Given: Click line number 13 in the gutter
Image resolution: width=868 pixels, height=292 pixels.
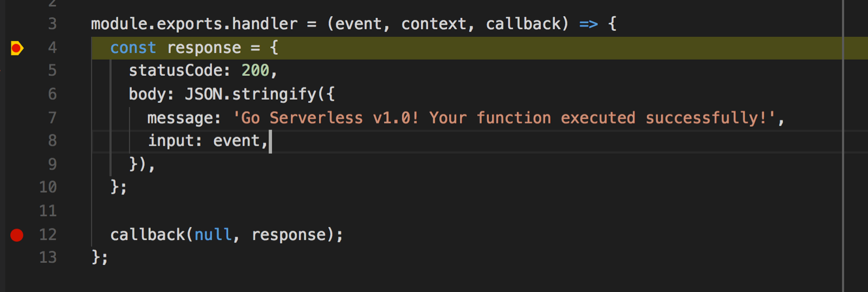Looking at the screenshot, I should tap(48, 257).
